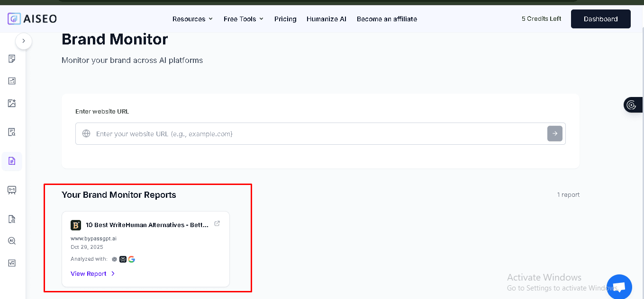
Task: Open the Free Tools dropdown
Action: [x=243, y=19]
